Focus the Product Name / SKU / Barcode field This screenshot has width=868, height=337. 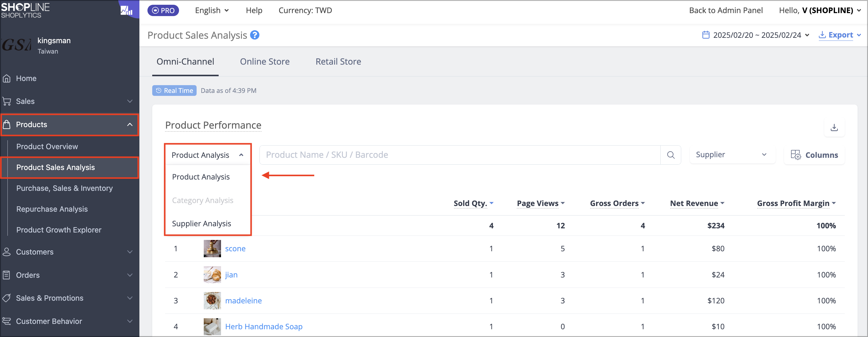click(x=460, y=155)
